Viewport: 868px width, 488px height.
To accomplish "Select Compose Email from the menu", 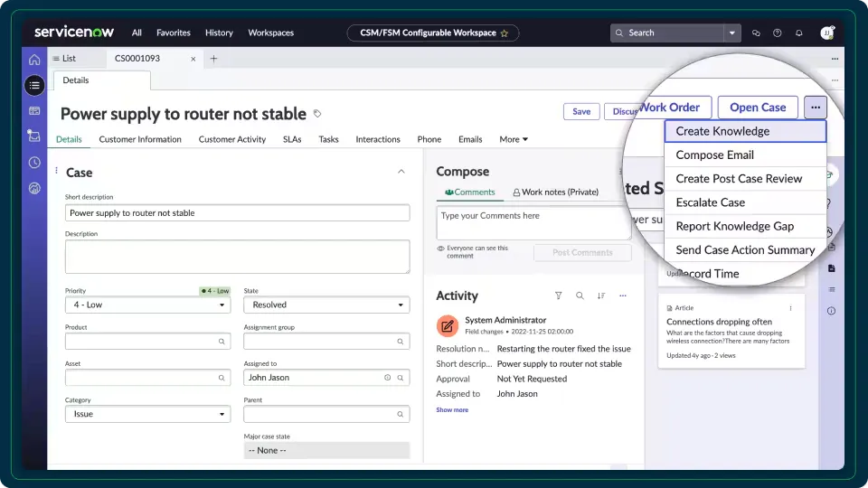I will pos(745,155).
